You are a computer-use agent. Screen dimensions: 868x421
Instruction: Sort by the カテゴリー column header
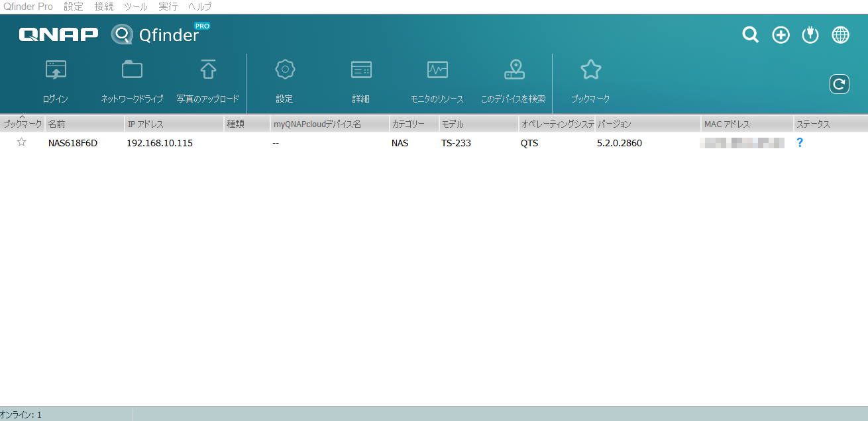(x=414, y=124)
